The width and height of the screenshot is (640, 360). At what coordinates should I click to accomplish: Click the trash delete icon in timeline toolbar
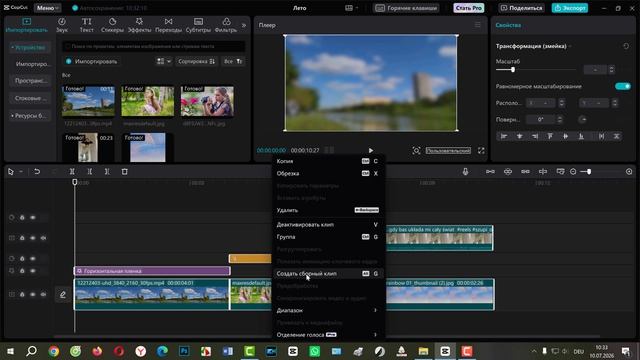click(124, 172)
